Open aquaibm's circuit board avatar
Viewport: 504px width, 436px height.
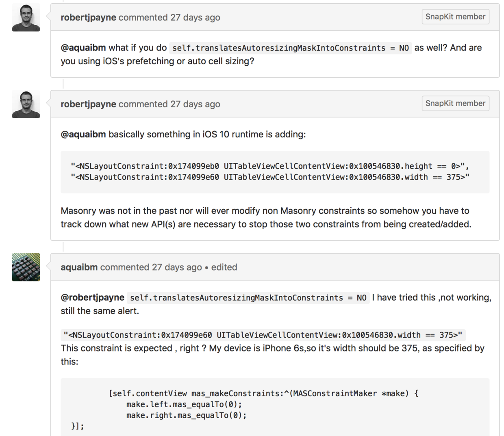coord(26,267)
